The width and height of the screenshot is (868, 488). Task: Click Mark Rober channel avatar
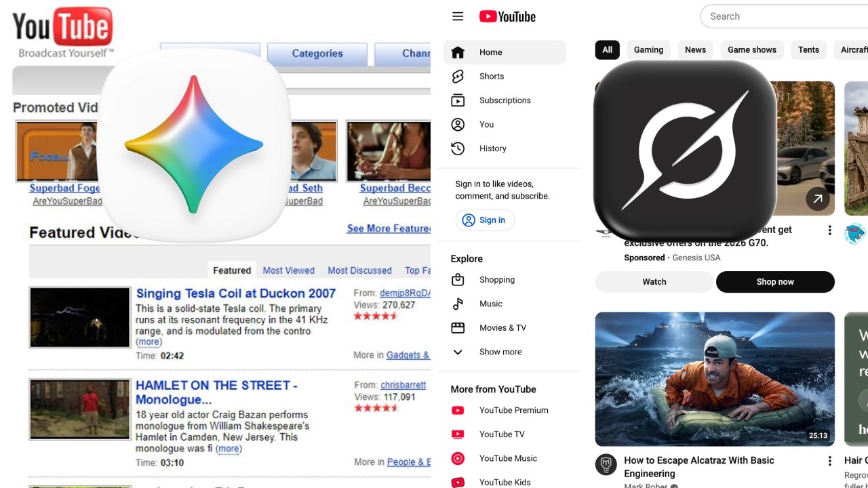tap(606, 465)
